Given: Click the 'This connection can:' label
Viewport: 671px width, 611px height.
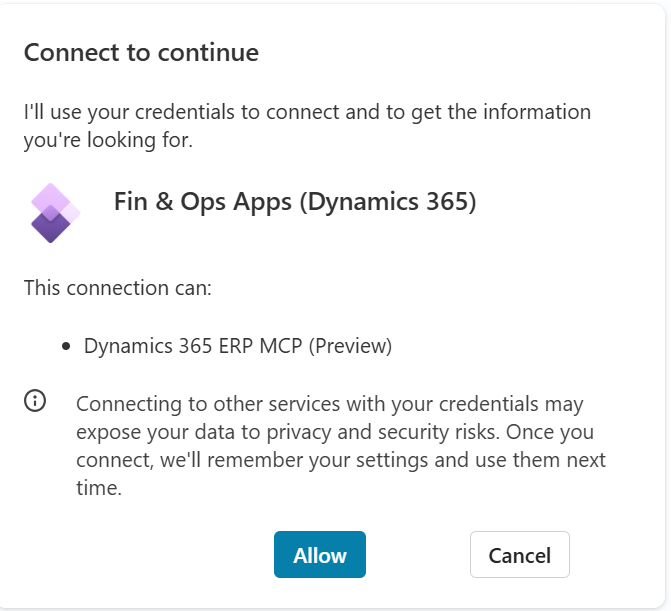Looking at the screenshot, I should pos(118,289).
